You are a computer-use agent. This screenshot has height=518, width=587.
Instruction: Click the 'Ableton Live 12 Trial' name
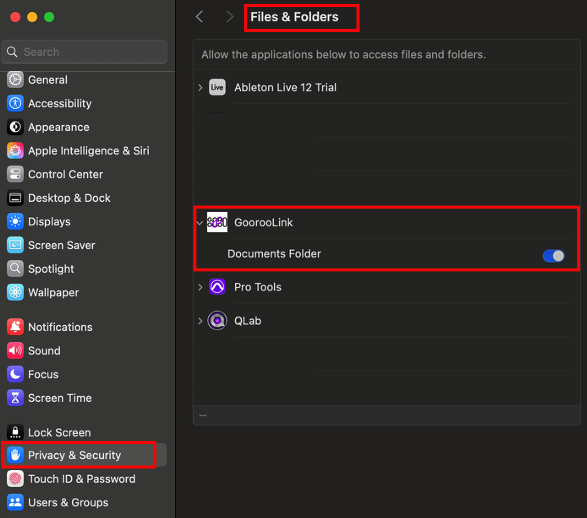(285, 87)
